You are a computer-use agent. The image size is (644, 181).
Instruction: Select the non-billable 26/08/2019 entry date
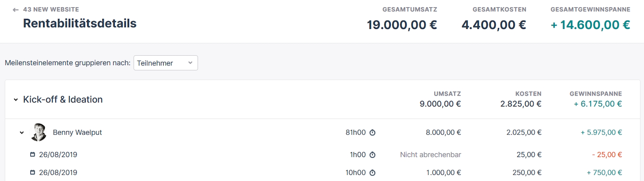coord(58,155)
